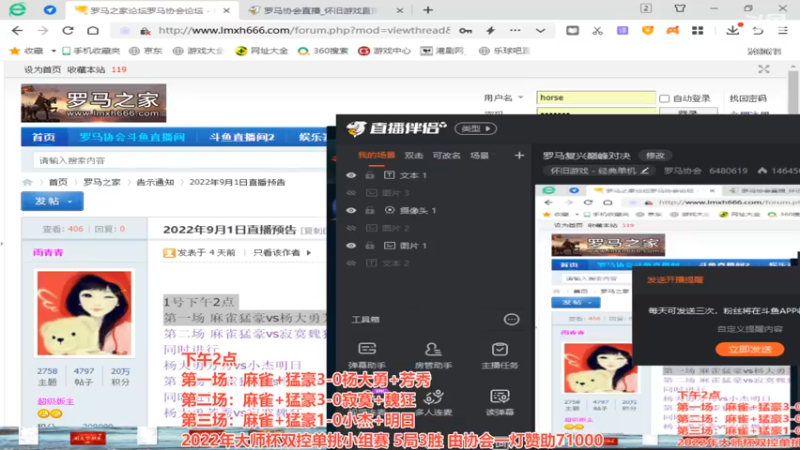
Task: Click the orange 立即发送 button
Action: 749,349
